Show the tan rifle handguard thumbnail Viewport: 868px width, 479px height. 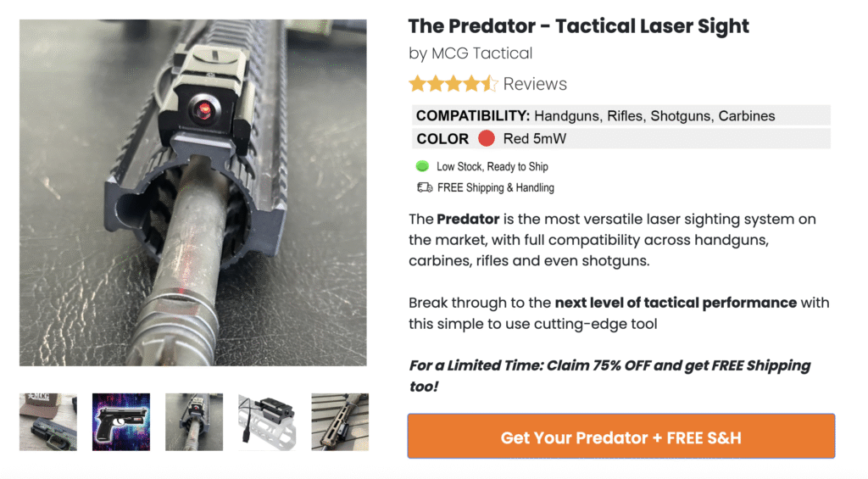[x=340, y=421]
